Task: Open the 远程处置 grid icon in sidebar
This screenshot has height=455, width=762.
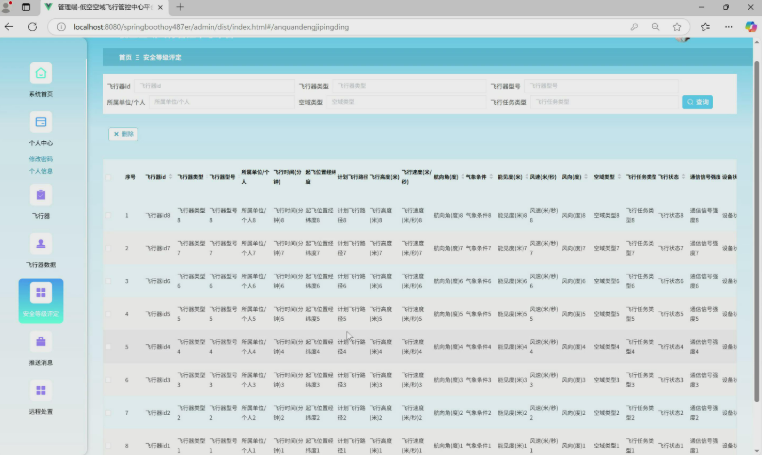Action: tap(41, 390)
